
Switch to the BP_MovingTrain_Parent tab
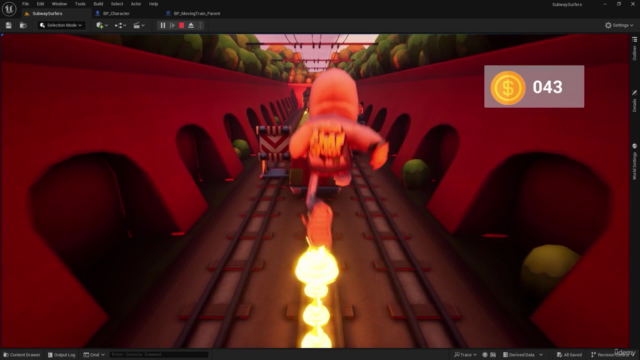pyautogui.click(x=193, y=13)
